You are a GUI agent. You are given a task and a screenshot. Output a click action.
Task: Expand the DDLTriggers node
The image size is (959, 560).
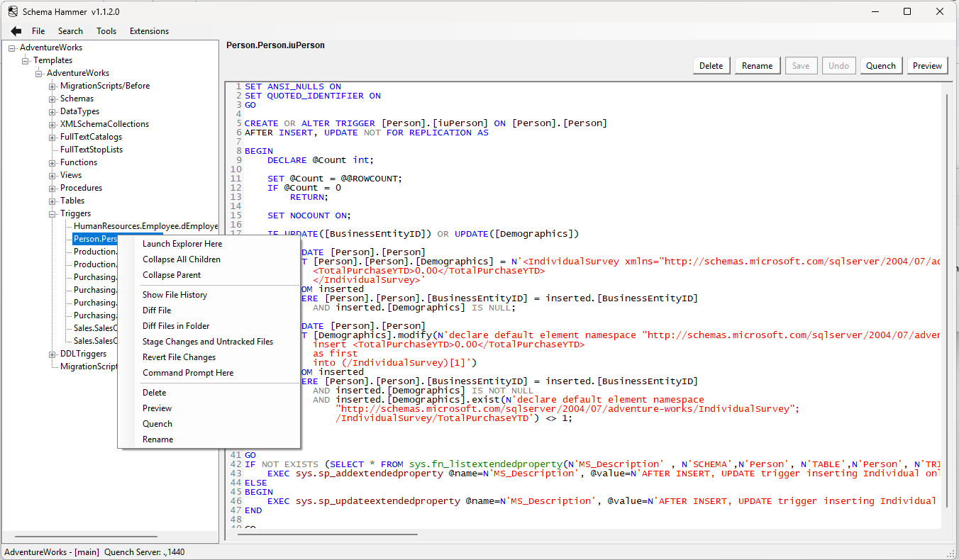(x=52, y=353)
